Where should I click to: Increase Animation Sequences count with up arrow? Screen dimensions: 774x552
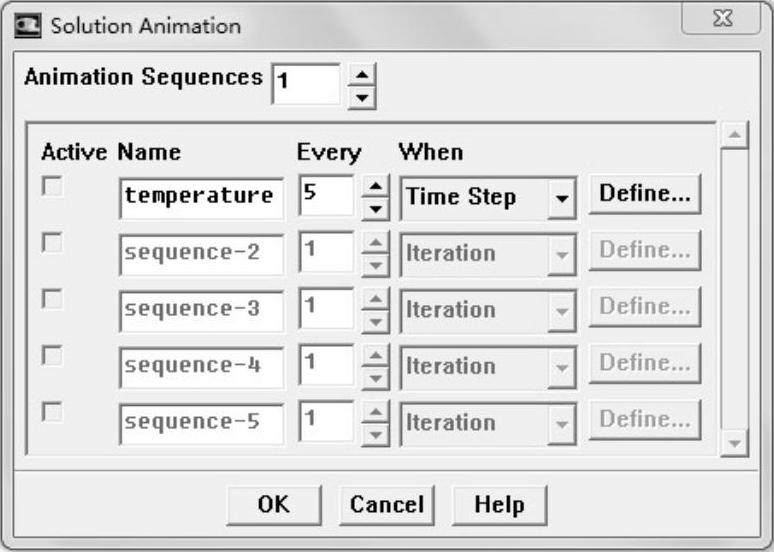pos(363,73)
